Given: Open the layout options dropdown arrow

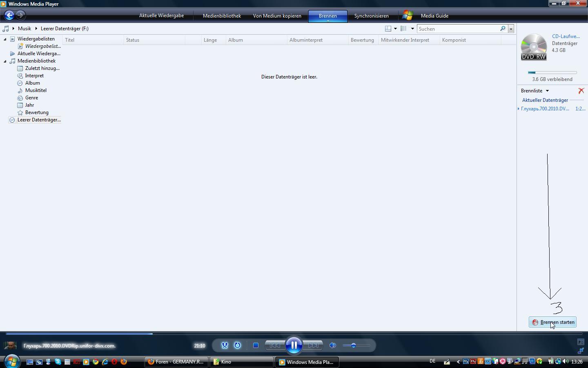Looking at the screenshot, I should point(395,29).
